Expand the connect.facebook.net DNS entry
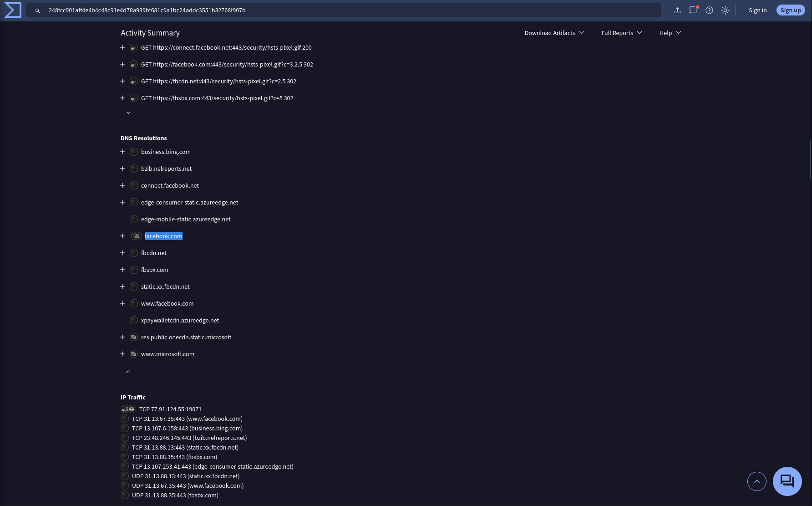Image resolution: width=812 pixels, height=506 pixels. click(x=122, y=185)
